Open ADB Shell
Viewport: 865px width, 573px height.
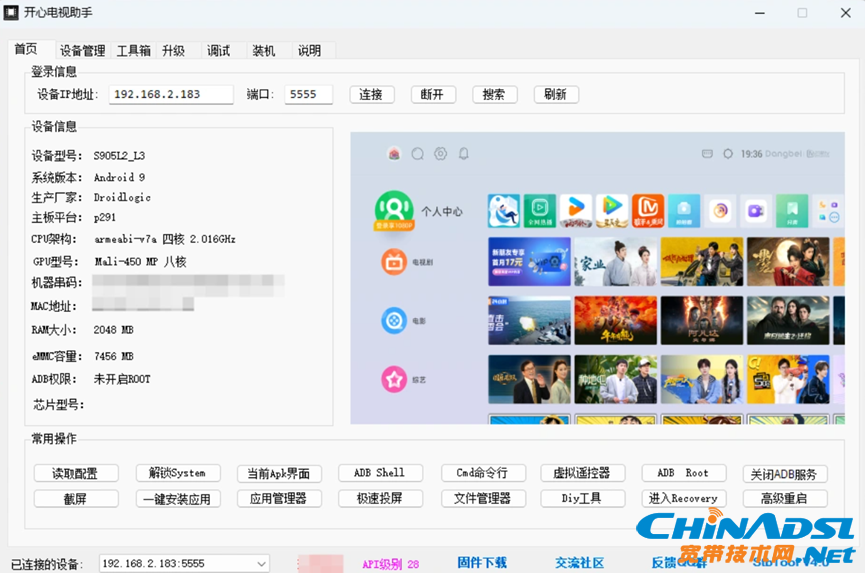(x=381, y=473)
